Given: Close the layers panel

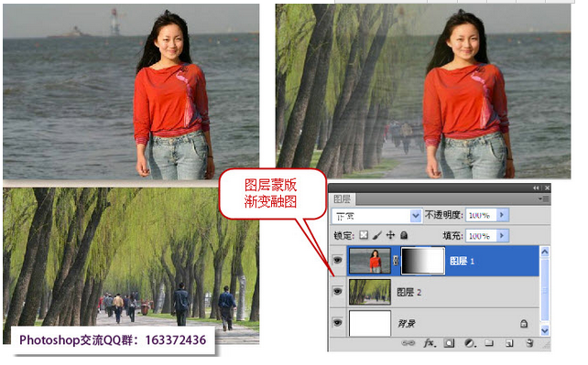Looking at the screenshot, I should [547, 188].
